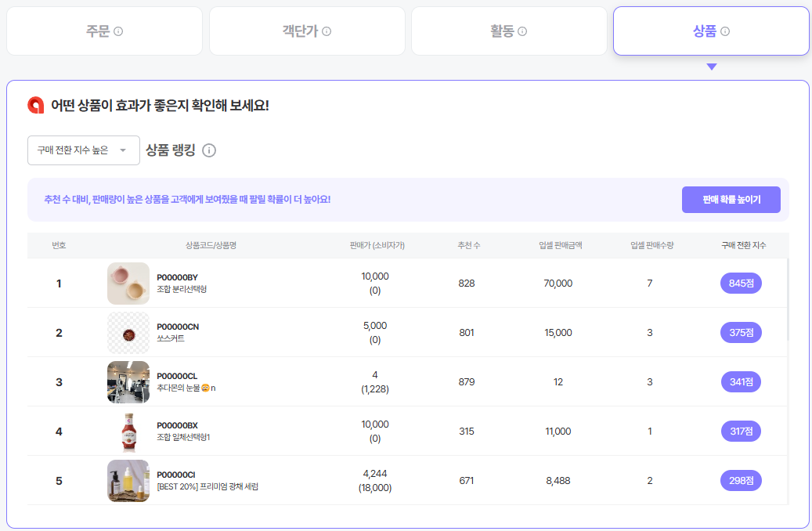Click 쏘스커트 product thumbnail

click(x=128, y=333)
